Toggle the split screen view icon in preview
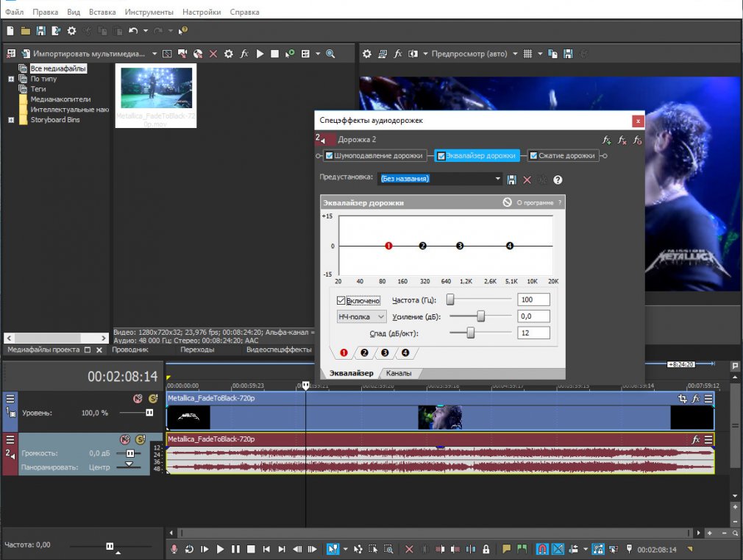The image size is (743, 560). point(413,54)
